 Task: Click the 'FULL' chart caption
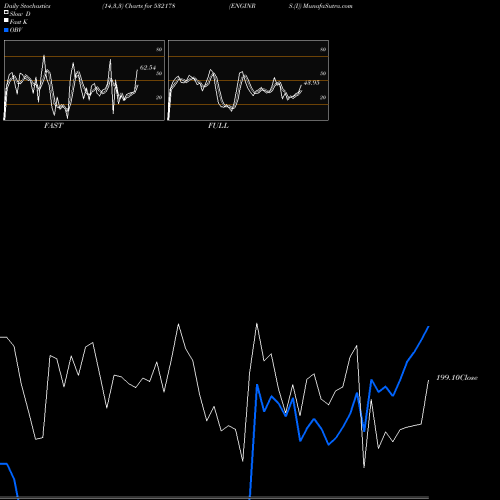click(218, 126)
